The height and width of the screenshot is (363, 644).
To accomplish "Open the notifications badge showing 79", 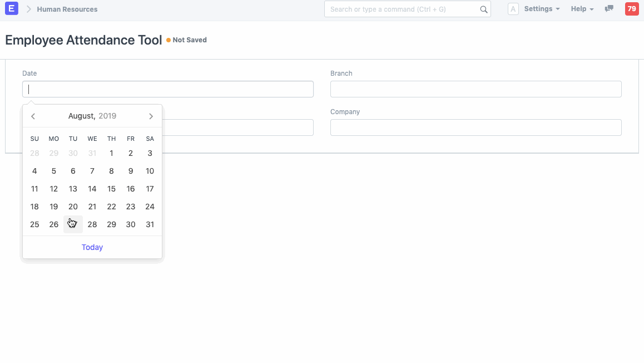I will pyautogui.click(x=632, y=9).
